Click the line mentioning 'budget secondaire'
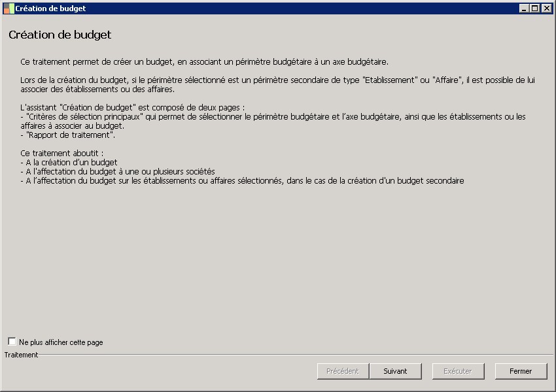Viewport: 556px width, 392px height. tap(242, 181)
